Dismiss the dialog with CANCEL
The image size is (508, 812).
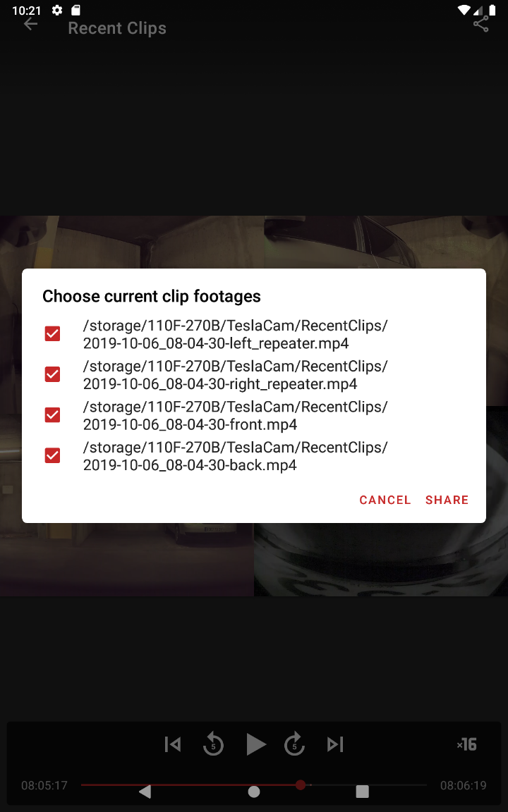click(x=385, y=500)
